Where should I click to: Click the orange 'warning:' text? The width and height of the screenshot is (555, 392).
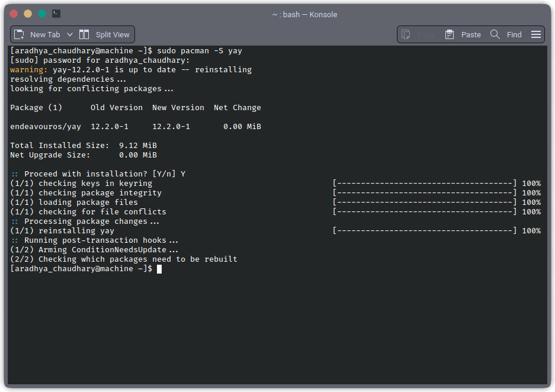pos(29,70)
